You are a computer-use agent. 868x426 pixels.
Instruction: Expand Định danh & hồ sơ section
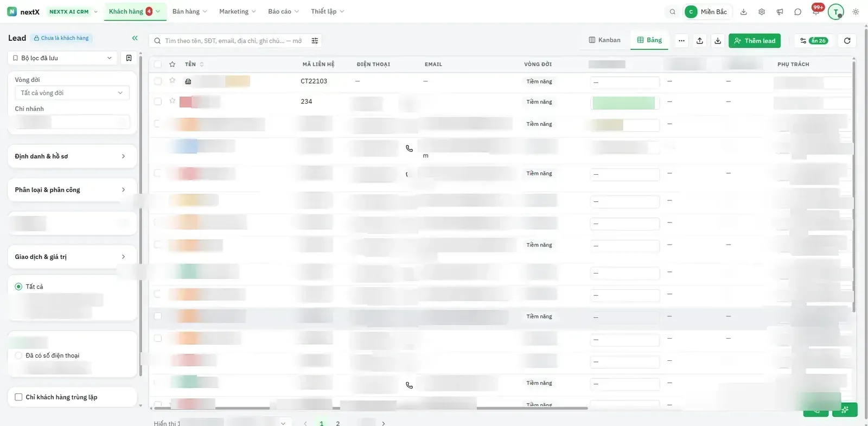[x=72, y=156]
